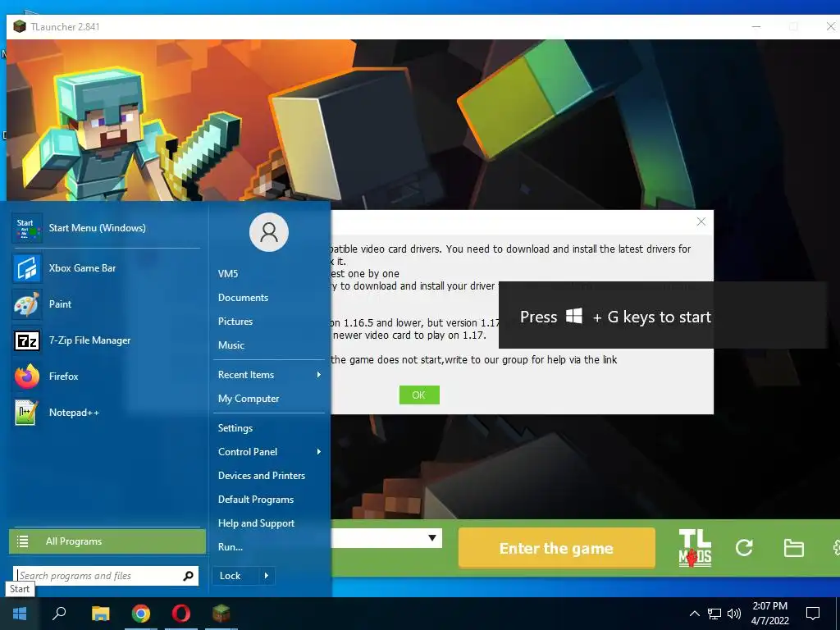Click Enter the game button
The image size is (840, 630).
[557, 548]
